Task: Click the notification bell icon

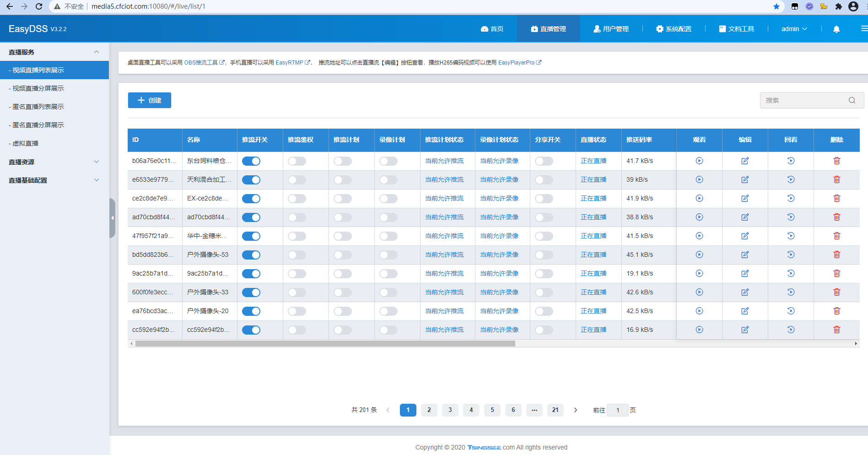Action: [x=836, y=29]
